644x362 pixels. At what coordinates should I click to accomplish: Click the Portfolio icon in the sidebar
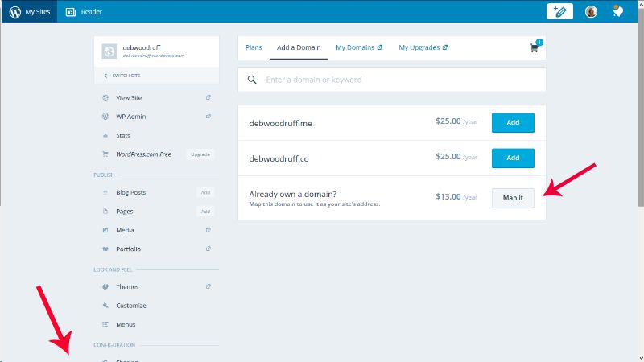105,249
